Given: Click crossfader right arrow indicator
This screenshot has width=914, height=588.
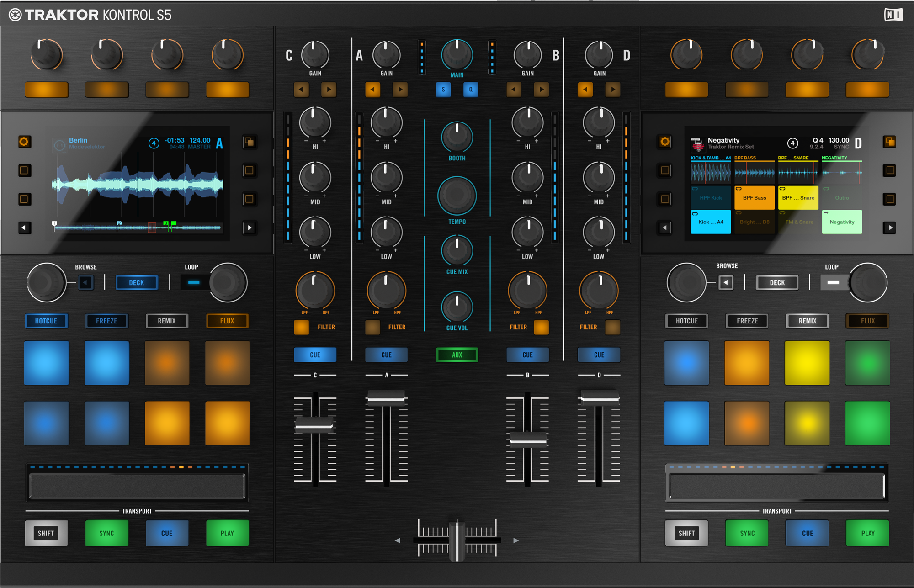Looking at the screenshot, I should [x=516, y=540].
